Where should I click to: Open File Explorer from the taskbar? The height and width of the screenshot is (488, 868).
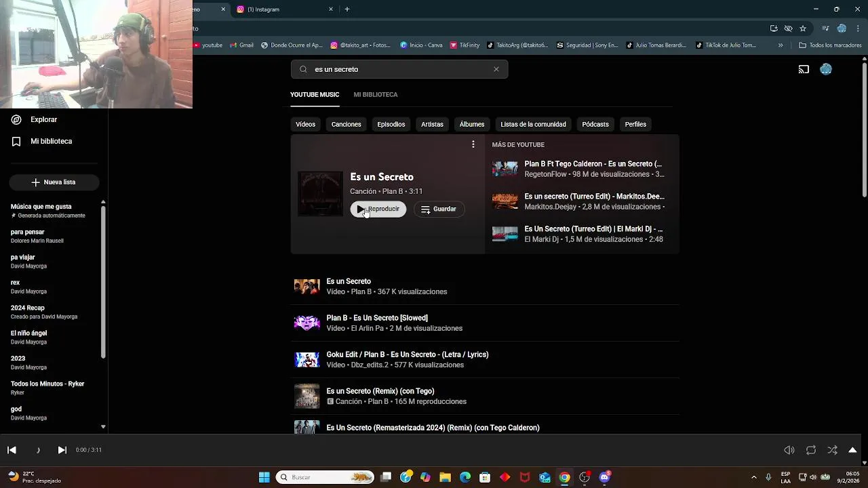click(445, 477)
